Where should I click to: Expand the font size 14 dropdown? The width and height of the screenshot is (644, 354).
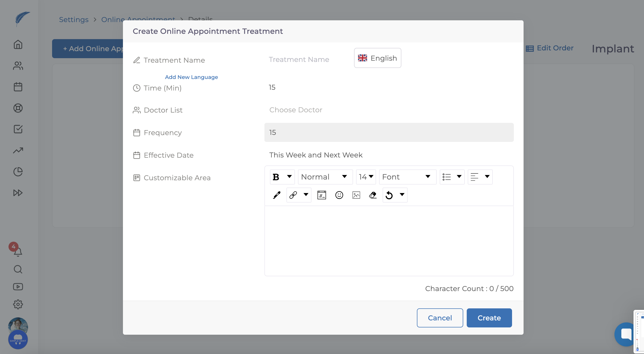(366, 177)
